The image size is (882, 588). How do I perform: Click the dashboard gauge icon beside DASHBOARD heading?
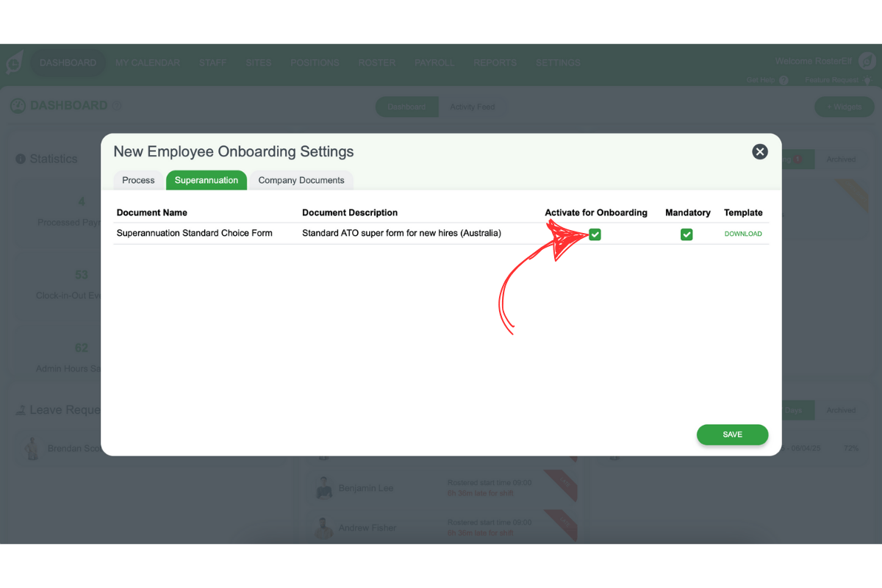coord(18,106)
